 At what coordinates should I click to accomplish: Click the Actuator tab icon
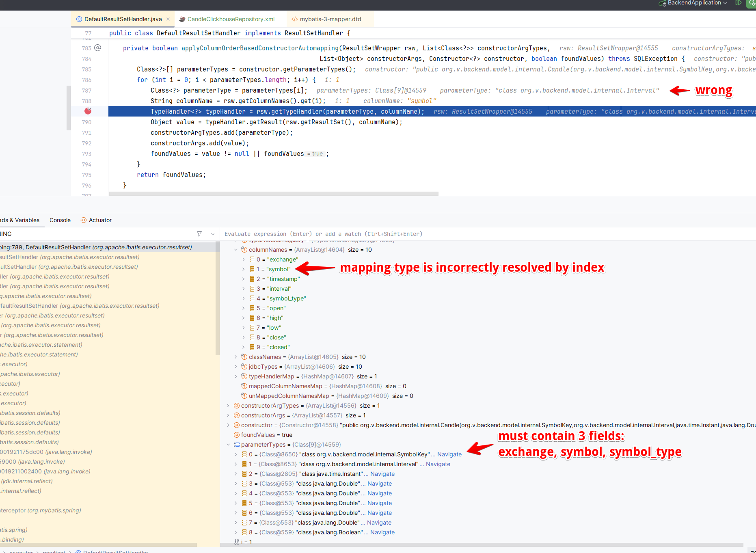[84, 220]
